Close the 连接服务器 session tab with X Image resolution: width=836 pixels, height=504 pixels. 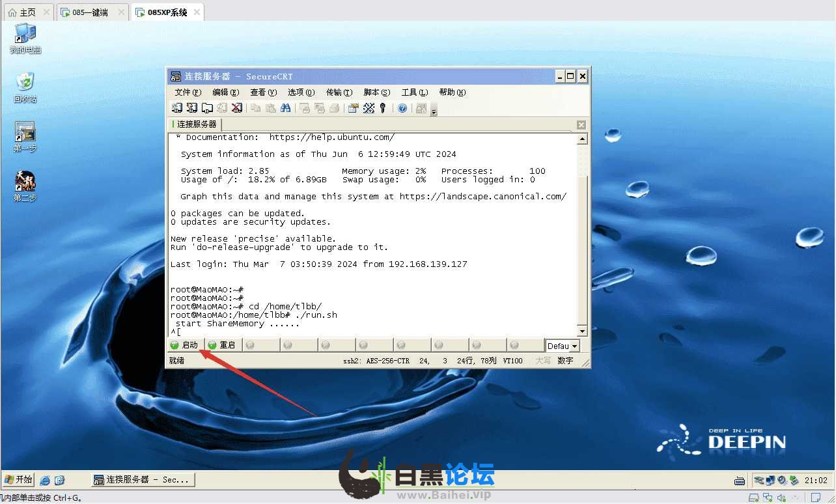click(581, 125)
